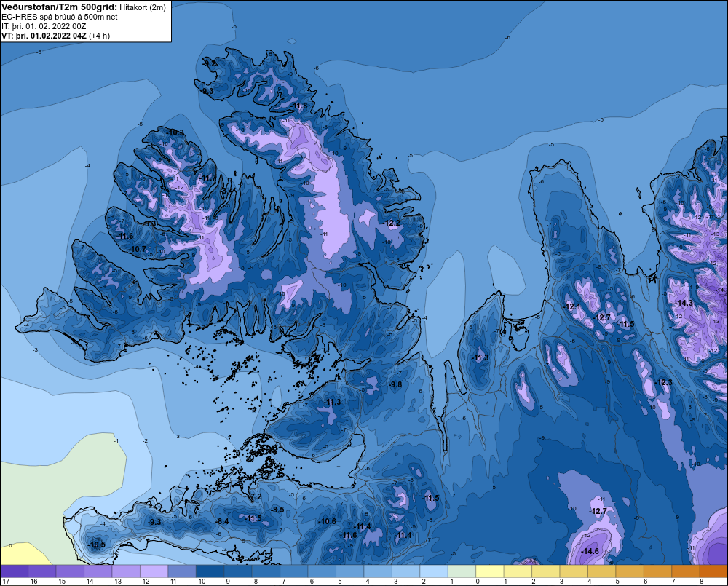Image resolution: width=728 pixels, height=586 pixels.
Task: Select the -14.6 temperature reading
Action: (590, 551)
